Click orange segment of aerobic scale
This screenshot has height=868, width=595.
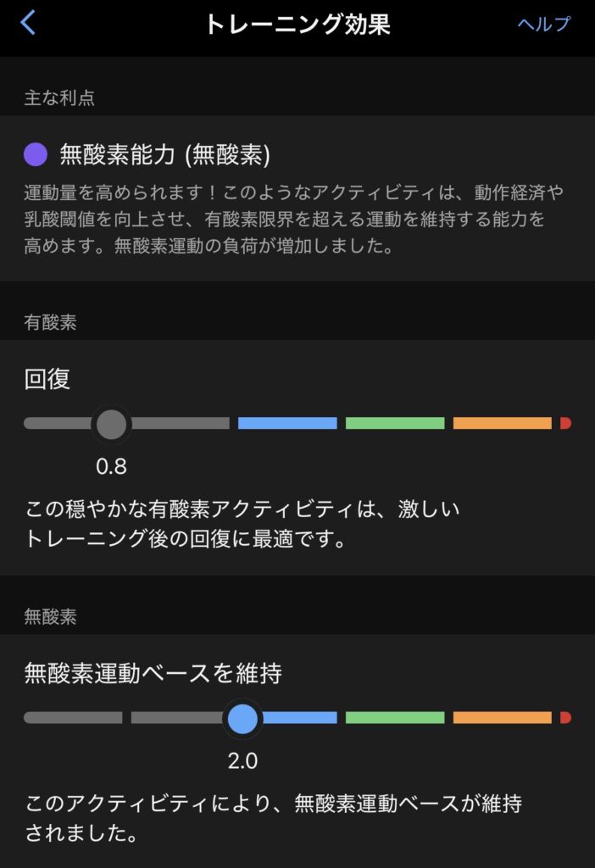(x=502, y=423)
